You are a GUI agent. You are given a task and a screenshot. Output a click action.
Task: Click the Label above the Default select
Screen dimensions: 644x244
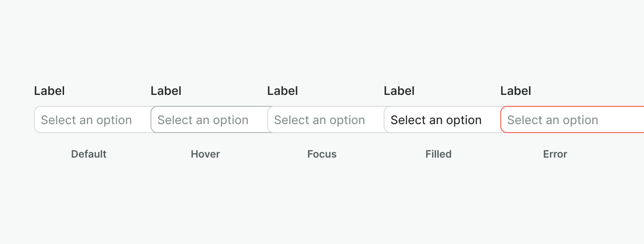click(49, 91)
